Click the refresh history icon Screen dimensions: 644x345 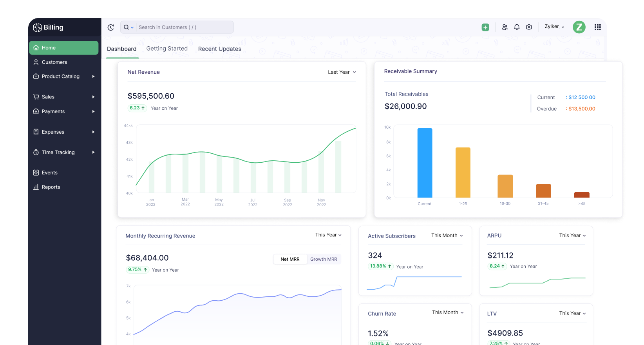pos(111,27)
